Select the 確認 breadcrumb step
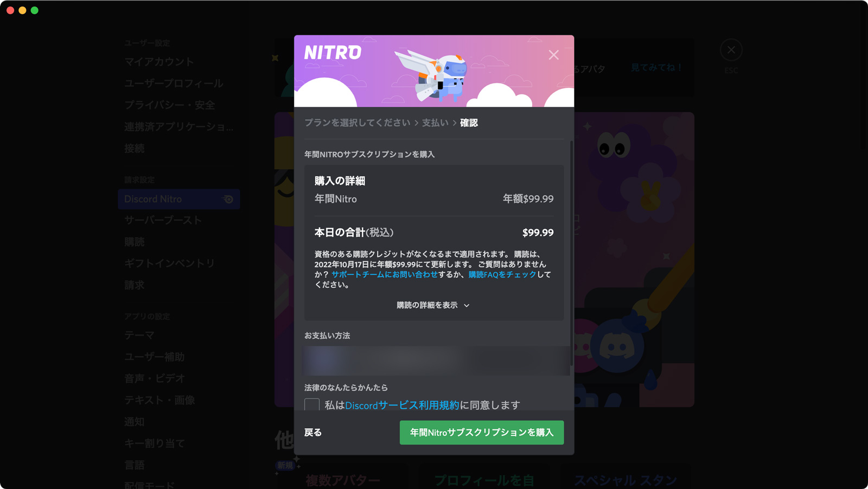Screen dimensions: 868x489 coord(469,123)
